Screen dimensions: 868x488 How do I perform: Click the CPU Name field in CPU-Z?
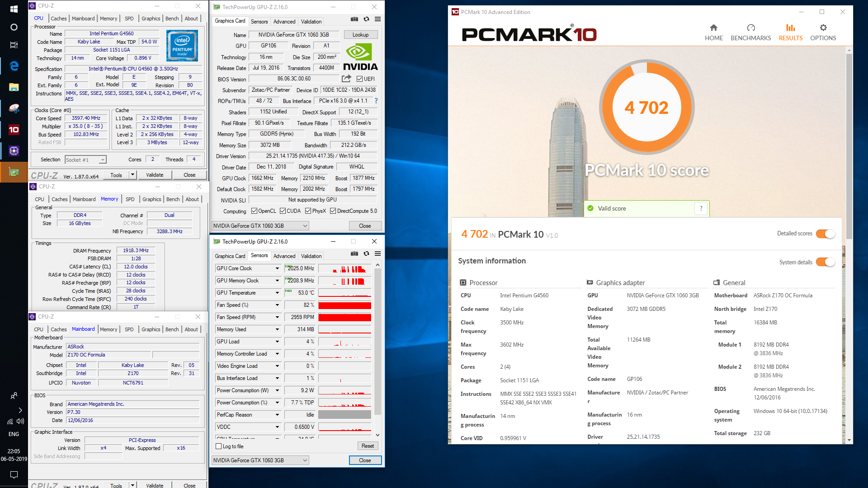pos(112,33)
